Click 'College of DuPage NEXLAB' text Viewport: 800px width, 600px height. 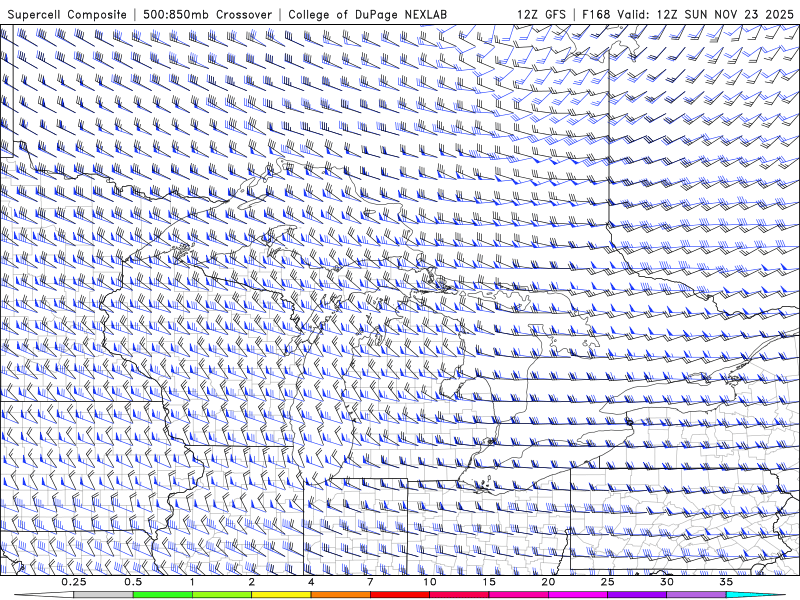(x=367, y=15)
